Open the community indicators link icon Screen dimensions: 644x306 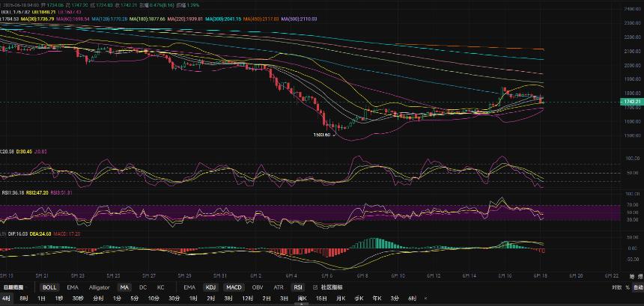coord(315,287)
